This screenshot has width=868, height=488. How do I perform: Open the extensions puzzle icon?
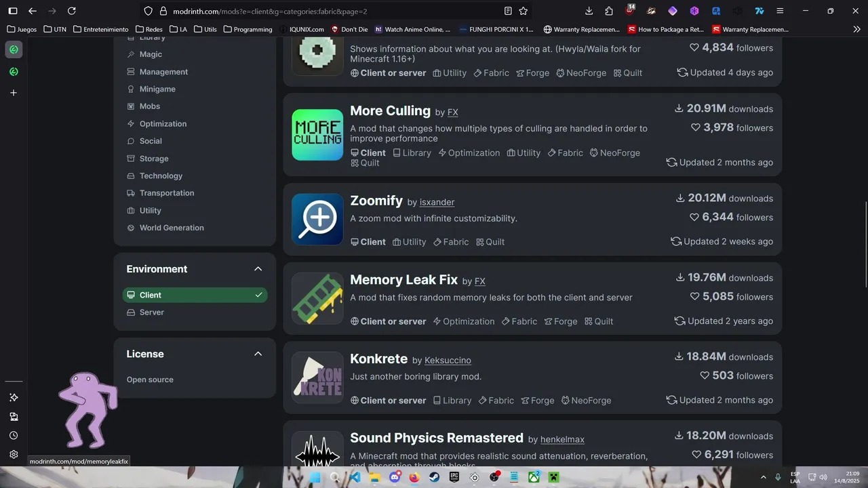[609, 11]
